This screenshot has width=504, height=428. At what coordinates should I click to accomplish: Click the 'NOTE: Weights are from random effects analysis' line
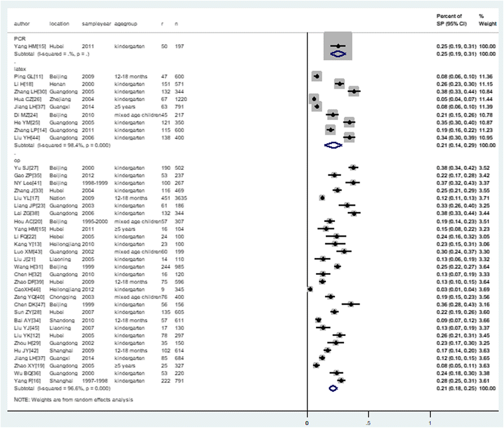(73, 399)
